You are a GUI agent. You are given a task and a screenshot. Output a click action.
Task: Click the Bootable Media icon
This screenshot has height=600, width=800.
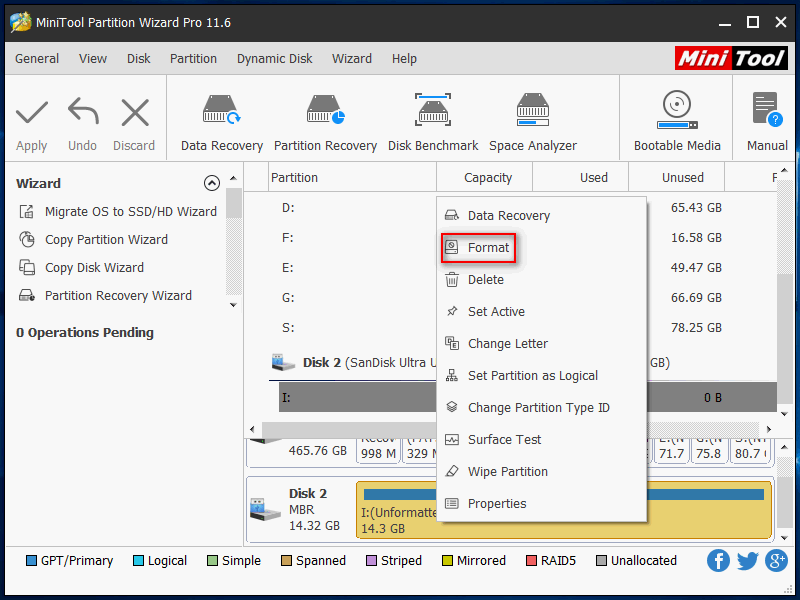(x=677, y=112)
